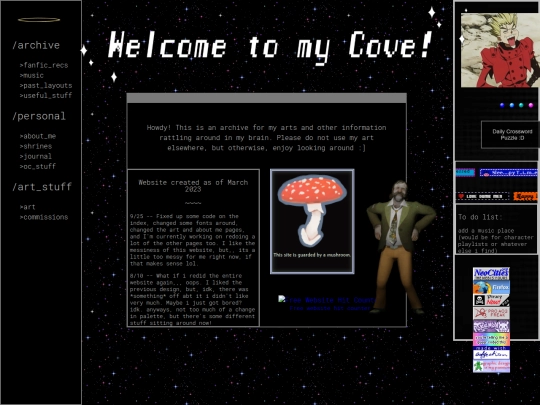Viewport: 540px width, 405px height.
Task: Click the graphic design is my passion badge
Action: 491,366
